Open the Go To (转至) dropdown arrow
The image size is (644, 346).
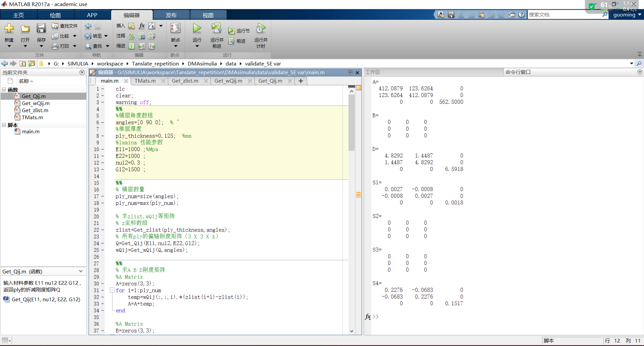click(106, 36)
